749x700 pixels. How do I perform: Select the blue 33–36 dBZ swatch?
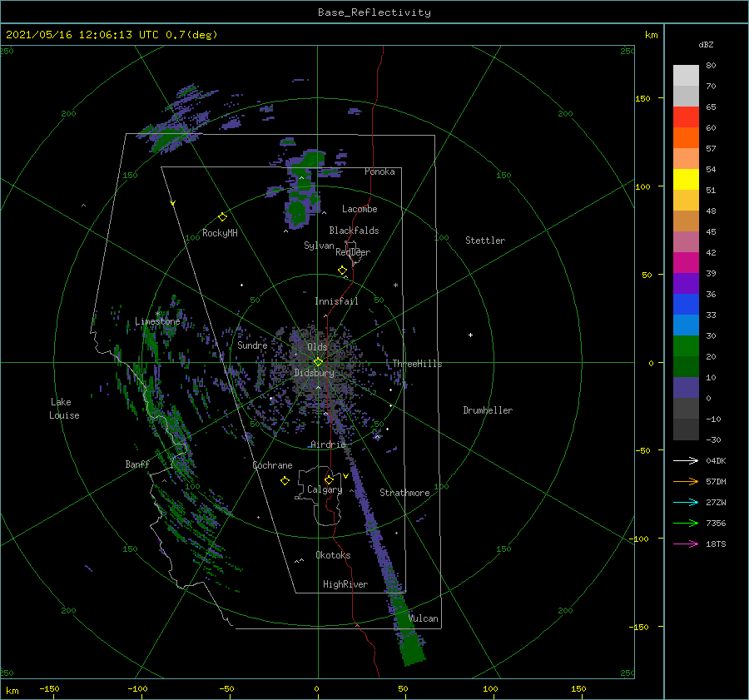686,305
